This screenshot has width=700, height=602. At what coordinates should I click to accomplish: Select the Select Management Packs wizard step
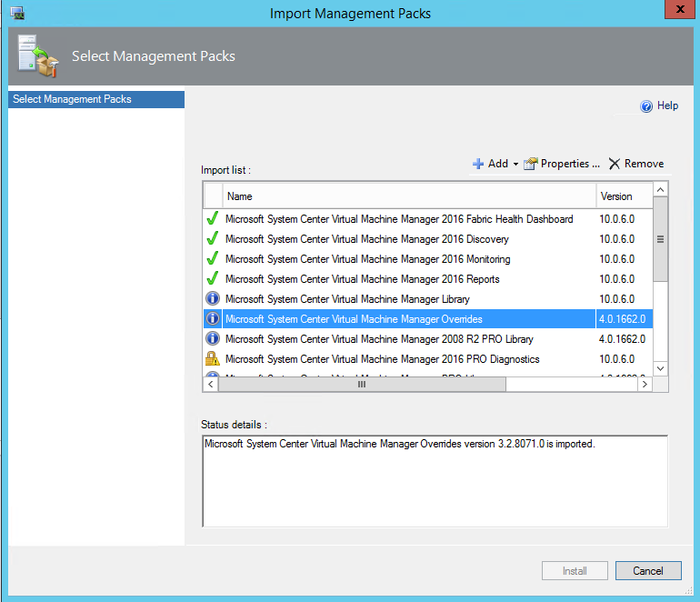[x=95, y=99]
